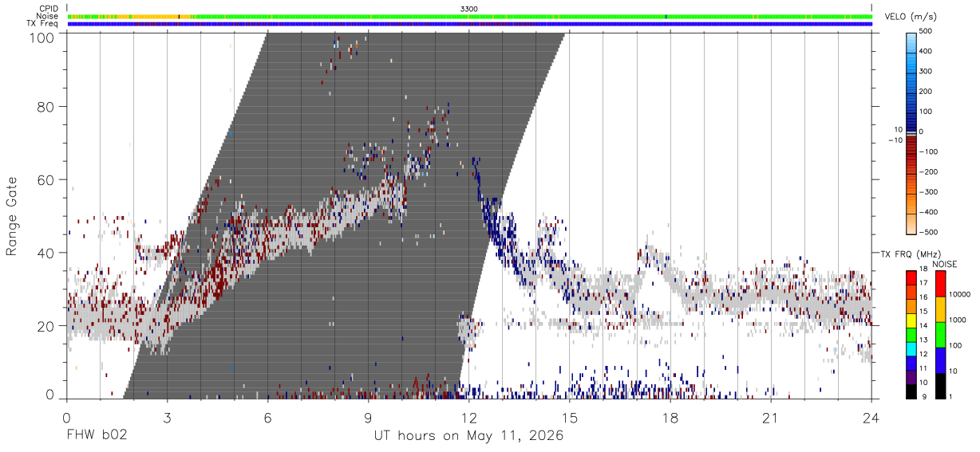
Task: Click the -10 label beside velocity colorbar
Action: [x=895, y=140]
